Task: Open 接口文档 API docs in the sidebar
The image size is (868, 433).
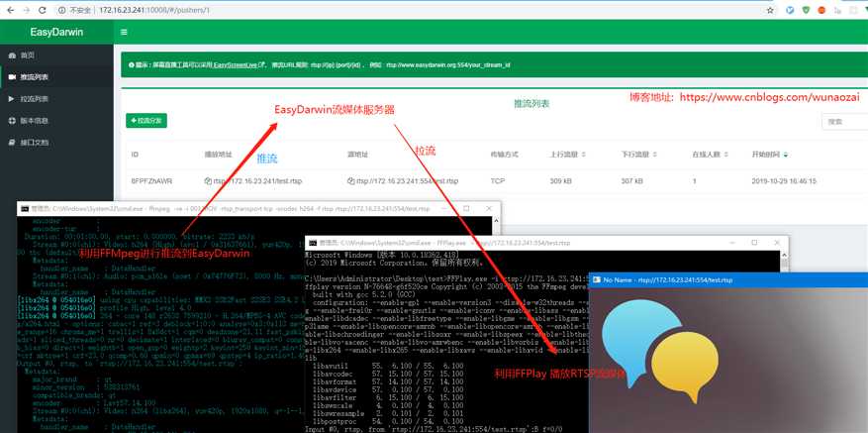Action: pyautogui.click(x=56, y=143)
